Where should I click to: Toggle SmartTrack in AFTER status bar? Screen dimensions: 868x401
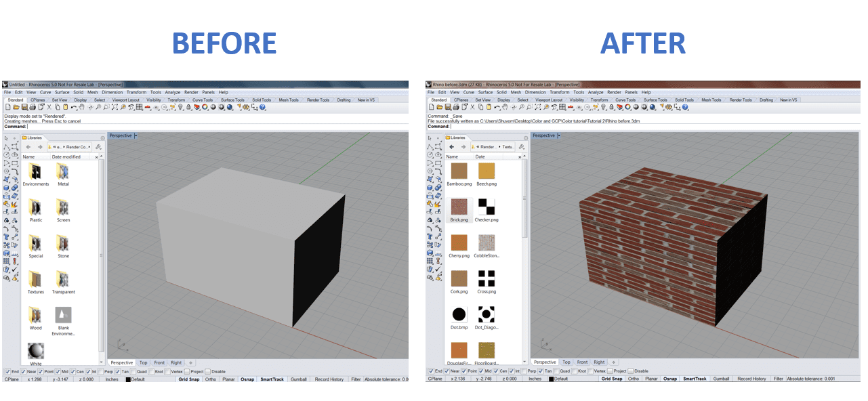695,379
